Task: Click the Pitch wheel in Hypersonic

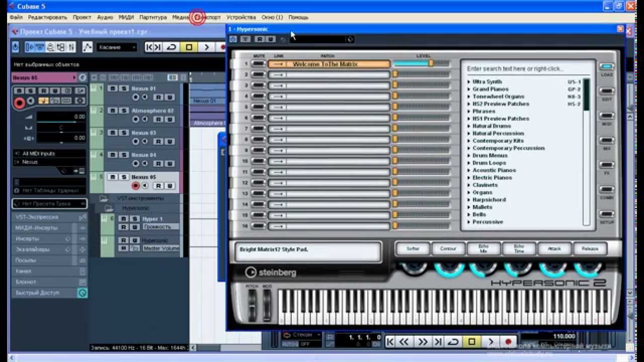Action: 252,305
